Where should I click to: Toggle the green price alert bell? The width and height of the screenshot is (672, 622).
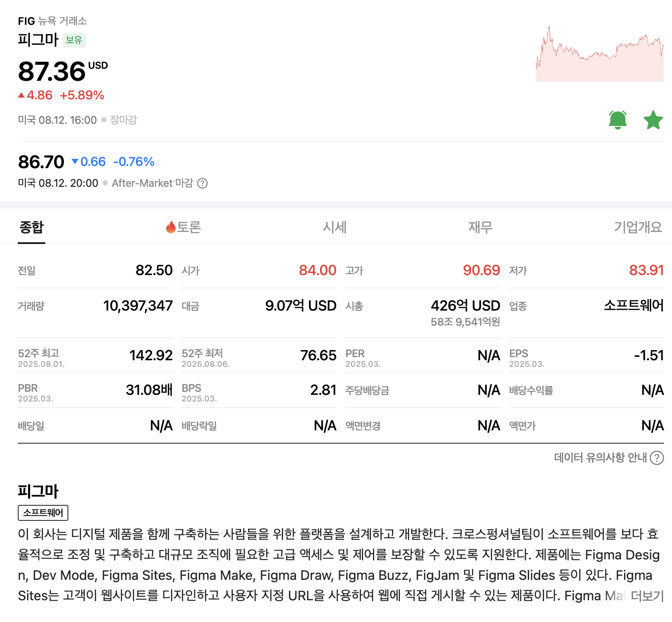point(617,120)
